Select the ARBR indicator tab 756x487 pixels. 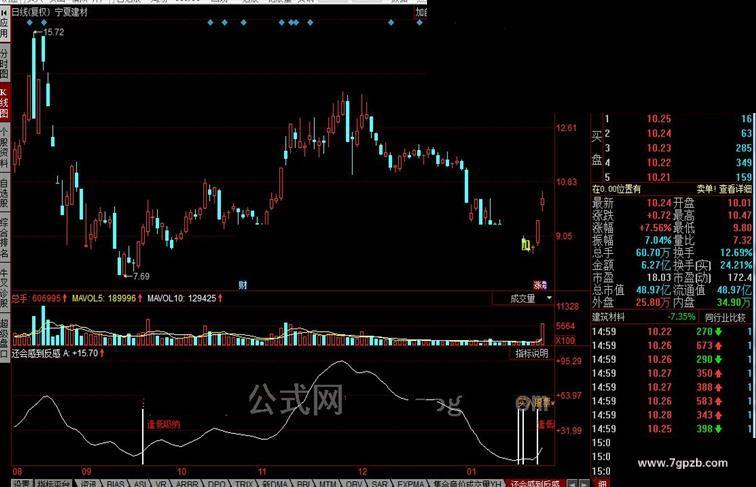[187, 483]
